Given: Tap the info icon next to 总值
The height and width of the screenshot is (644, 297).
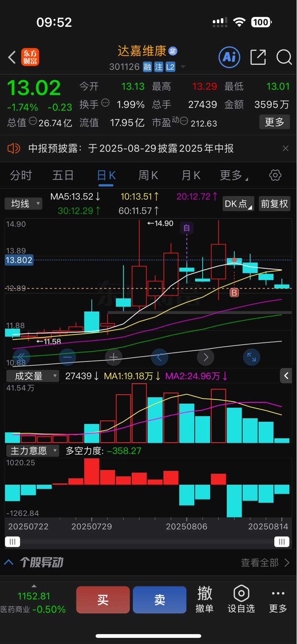Looking at the screenshot, I should click(x=33, y=121).
